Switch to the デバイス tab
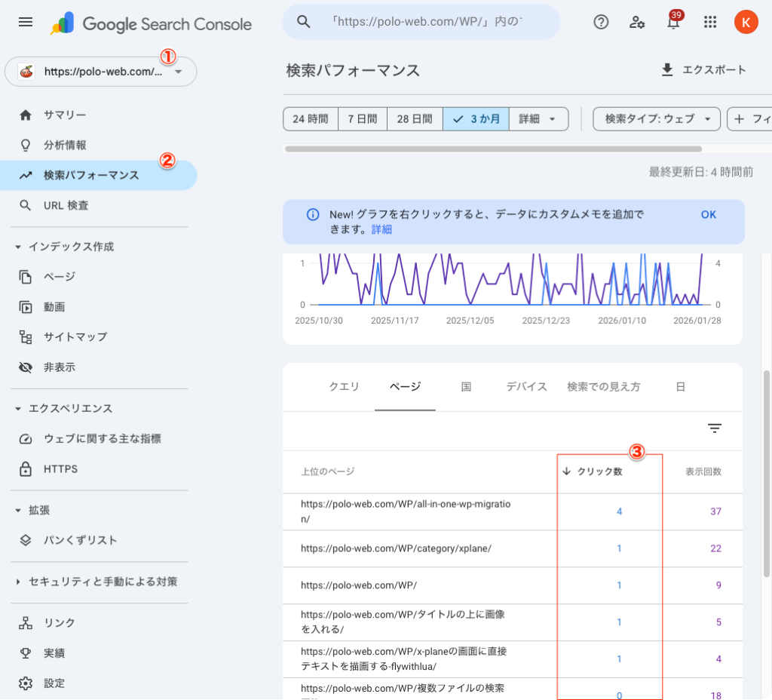This screenshot has height=700, width=772. click(x=526, y=387)
